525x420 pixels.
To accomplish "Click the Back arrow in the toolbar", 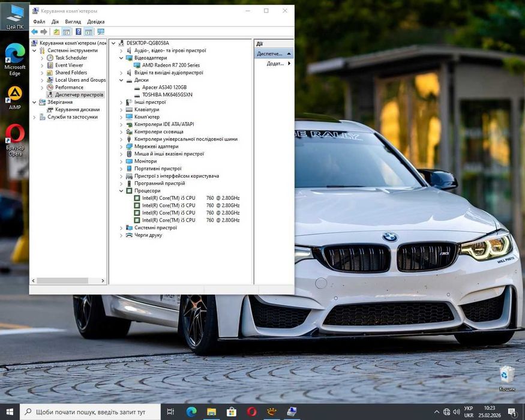I will (34, 32).
